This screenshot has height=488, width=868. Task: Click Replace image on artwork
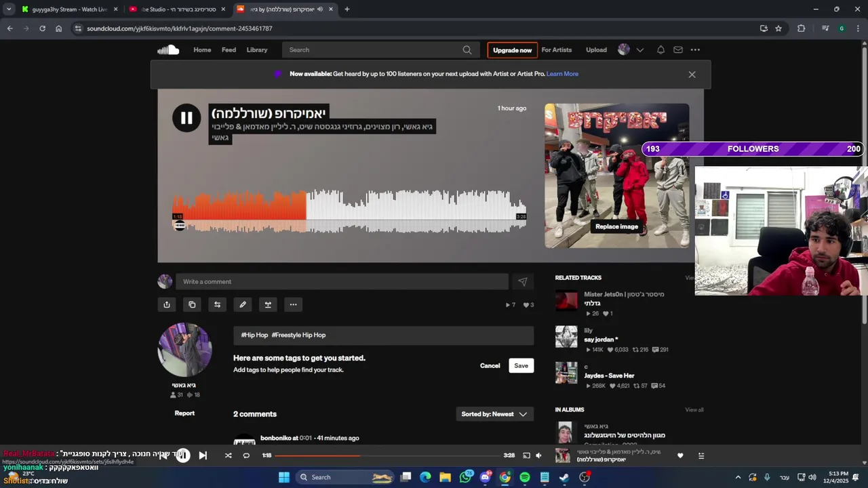click(616, 227)
